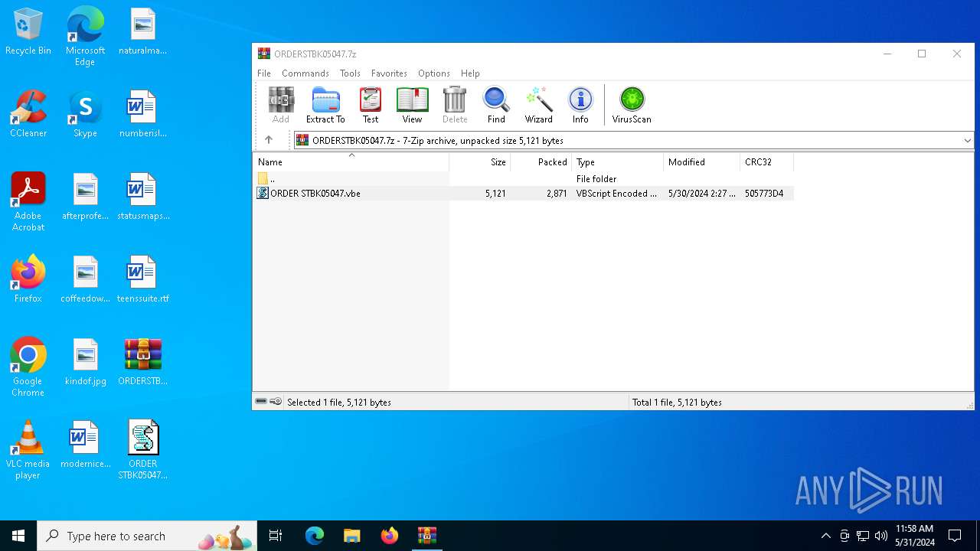This screenshot has width=980, height=551.
Task: Select the coffeedow image file on desktop
Action: (x=85, y=279)
